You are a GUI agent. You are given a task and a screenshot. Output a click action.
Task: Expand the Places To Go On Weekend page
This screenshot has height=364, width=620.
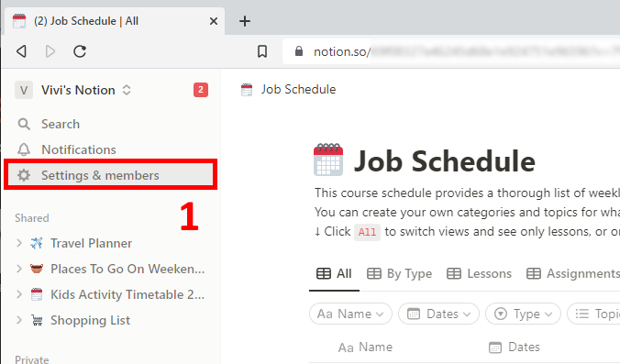[18, 269]
